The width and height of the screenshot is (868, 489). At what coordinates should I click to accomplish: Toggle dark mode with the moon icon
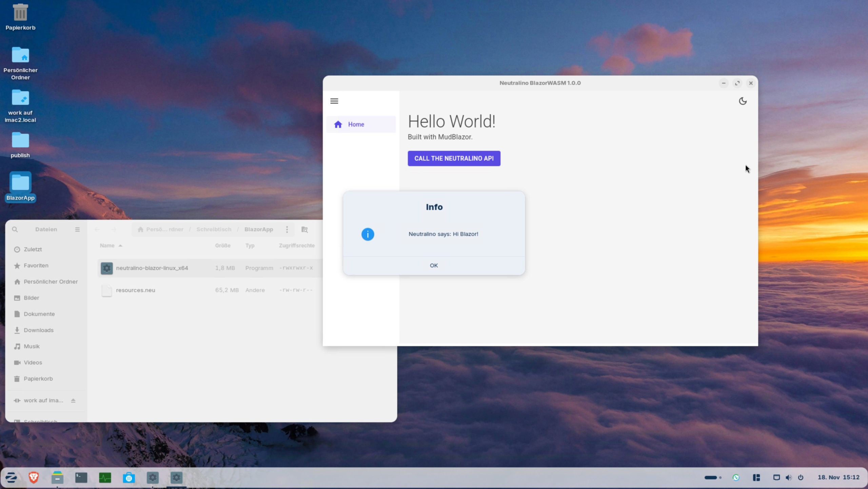pos(743,101)
